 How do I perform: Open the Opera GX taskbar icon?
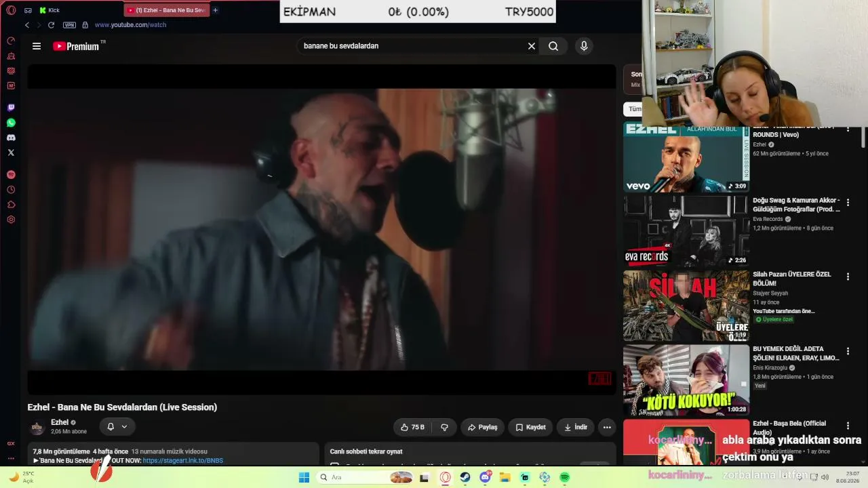(446, 477)
